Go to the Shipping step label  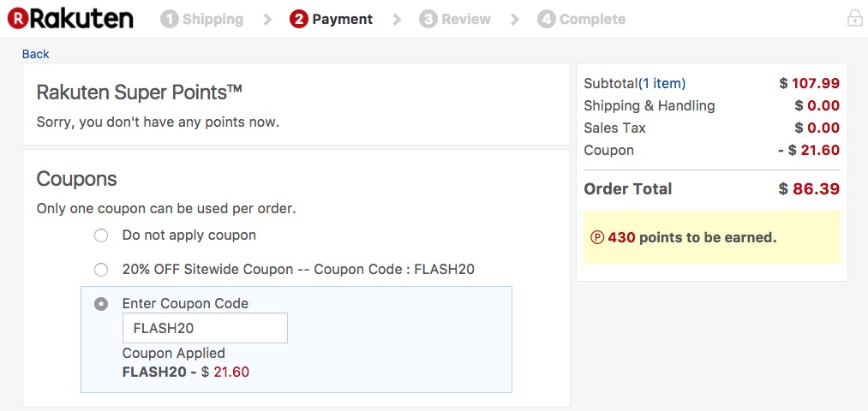[213, 19]
